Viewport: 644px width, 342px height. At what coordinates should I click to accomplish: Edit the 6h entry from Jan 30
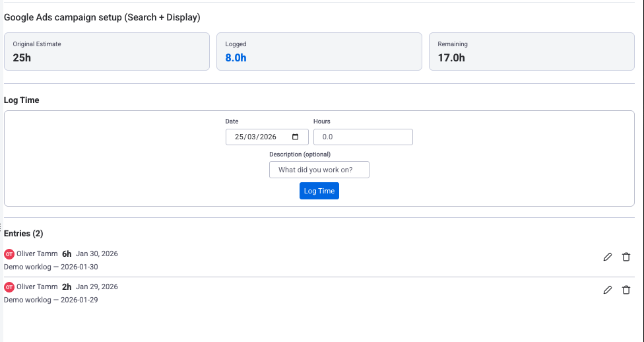click(608, 257)
